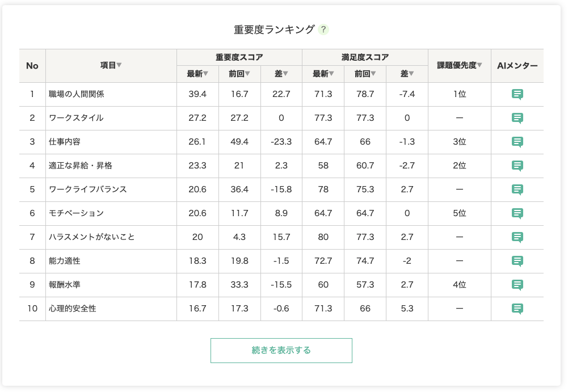Click the help icon beside 重要度ランキング
The height and width of the screenshot is (392, 568).
(x=323, y=29)
